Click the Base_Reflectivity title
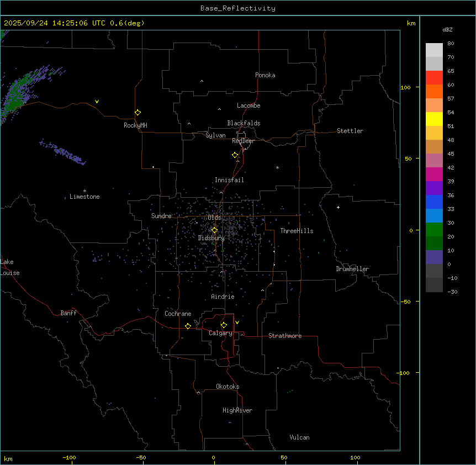The height and width of the screenshot is (465, 476). coord(237,8)
